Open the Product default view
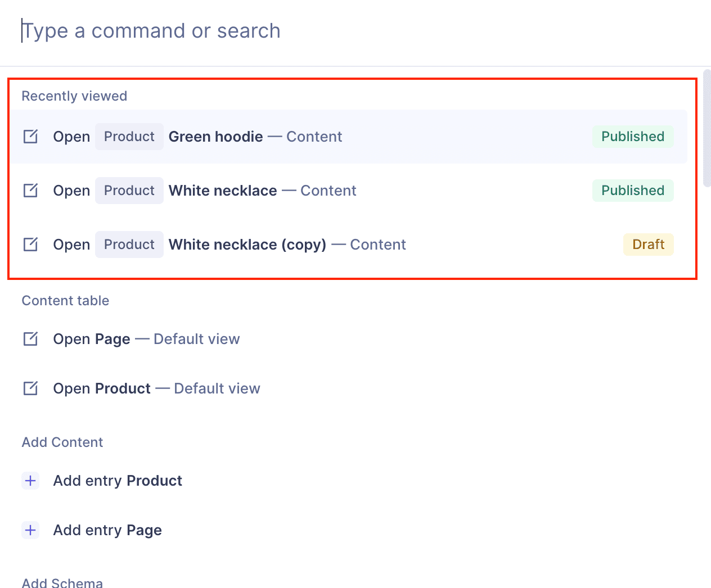Image resolution: width=711 pixels, height=588 pixels. coord(156,388)
